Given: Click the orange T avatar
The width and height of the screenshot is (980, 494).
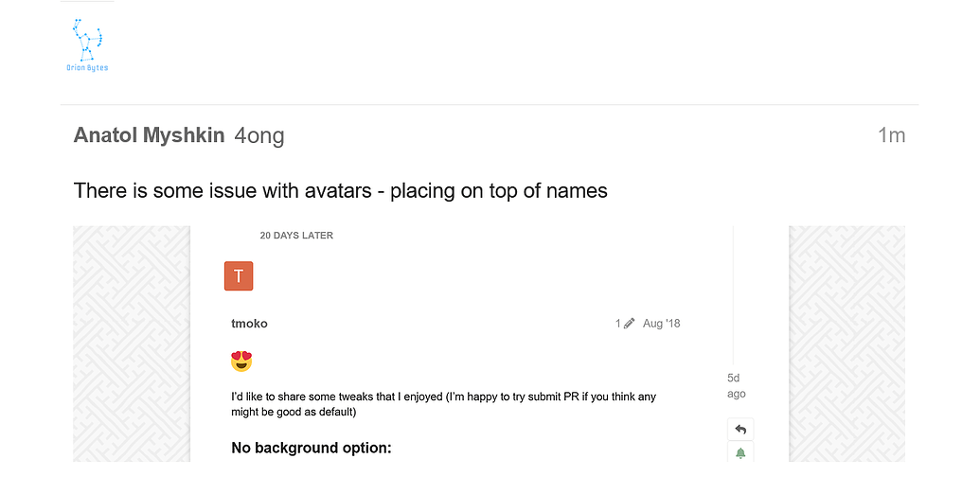Looking at the screenshot, I should pyautogui.click(x=239, y=276).
